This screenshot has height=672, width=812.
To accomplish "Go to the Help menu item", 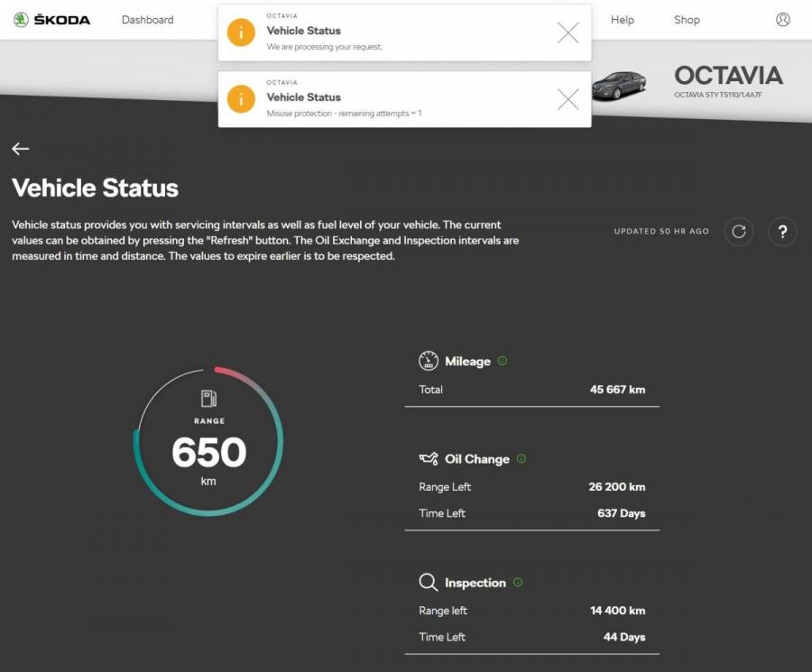I will (622, 20).
